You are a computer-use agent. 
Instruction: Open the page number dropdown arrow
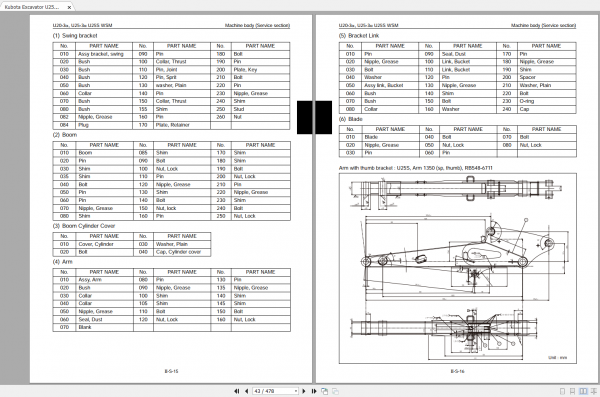(296, 391)
